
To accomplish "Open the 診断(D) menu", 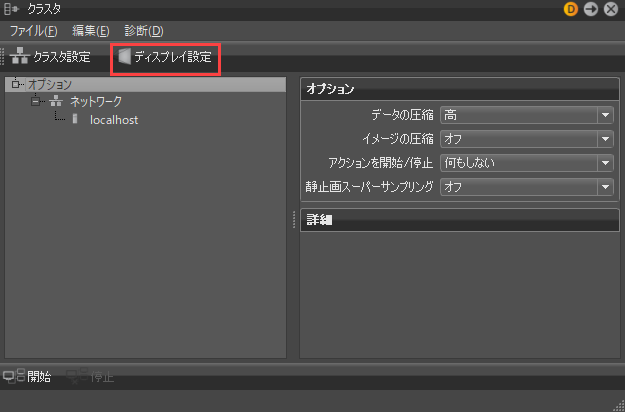I will (144, 31).
